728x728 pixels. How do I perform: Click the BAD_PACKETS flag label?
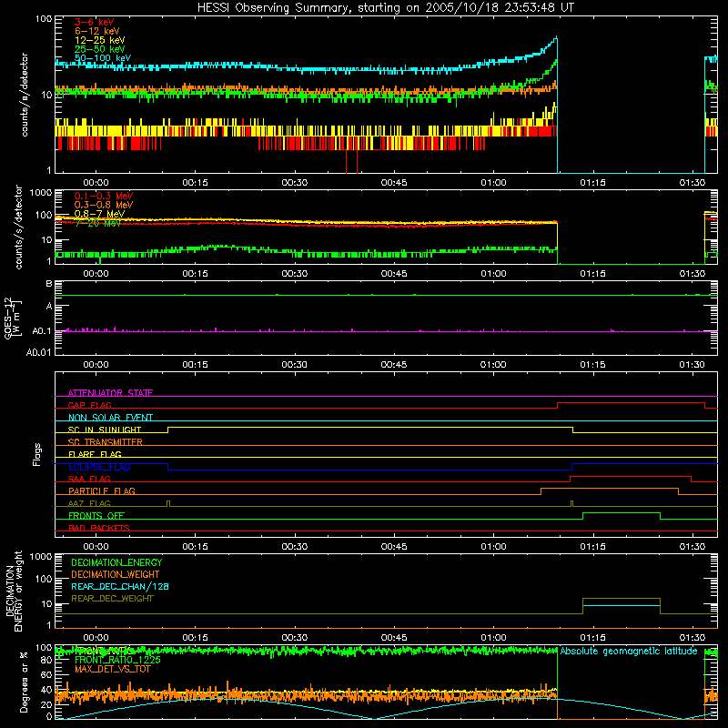(x=99, y=528)
